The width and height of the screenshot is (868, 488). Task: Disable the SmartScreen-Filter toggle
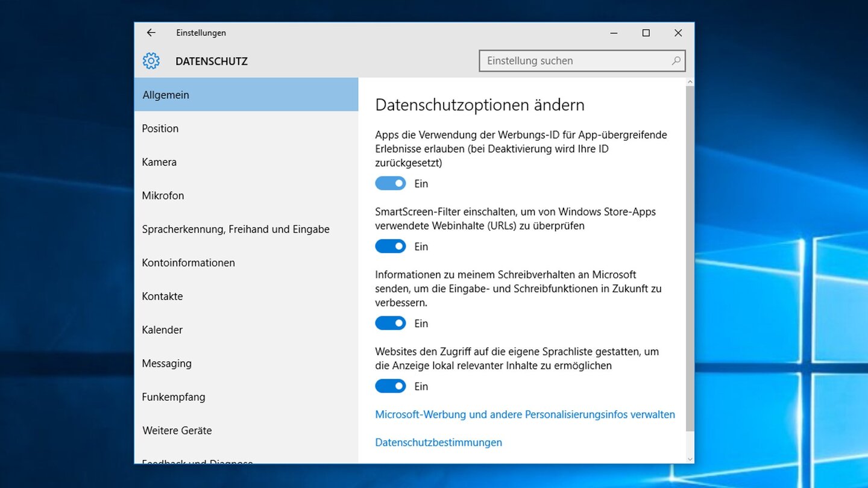pos(391,246)
